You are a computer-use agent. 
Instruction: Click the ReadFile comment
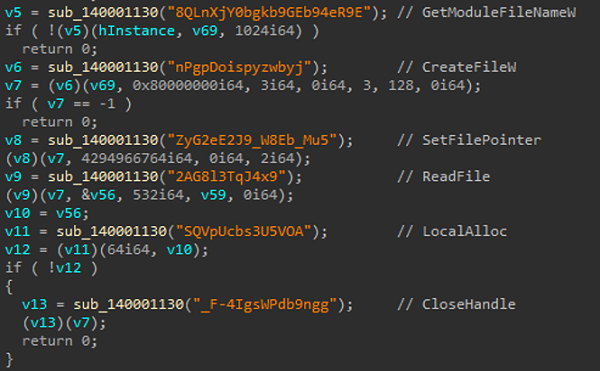point(456,177)
